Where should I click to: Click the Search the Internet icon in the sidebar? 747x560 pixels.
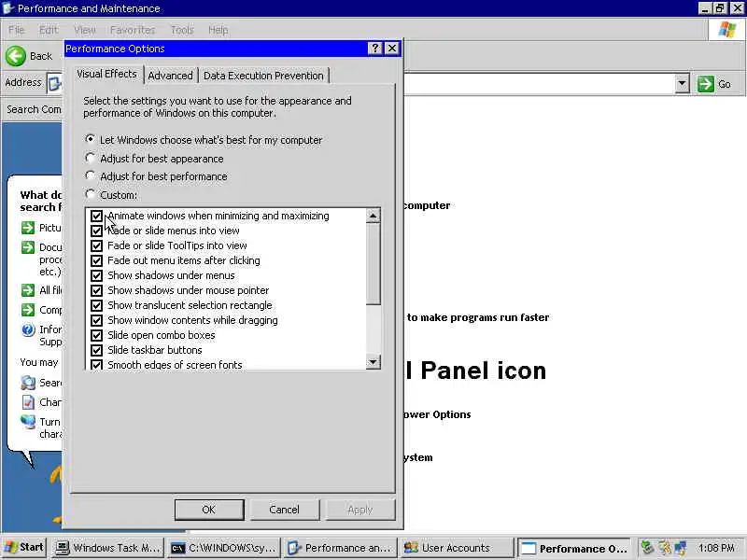coord(28,383)
